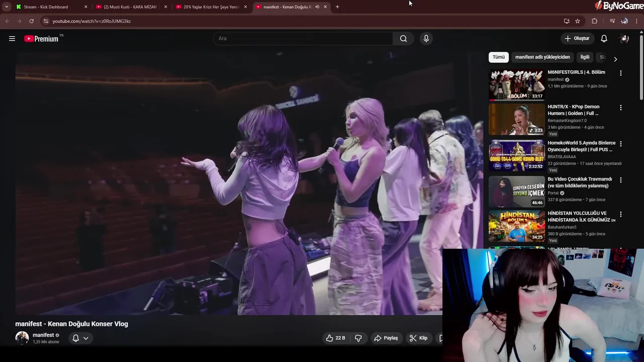Open the browser profile avatar
Viewport: 644px width, 362px height.
624,21
